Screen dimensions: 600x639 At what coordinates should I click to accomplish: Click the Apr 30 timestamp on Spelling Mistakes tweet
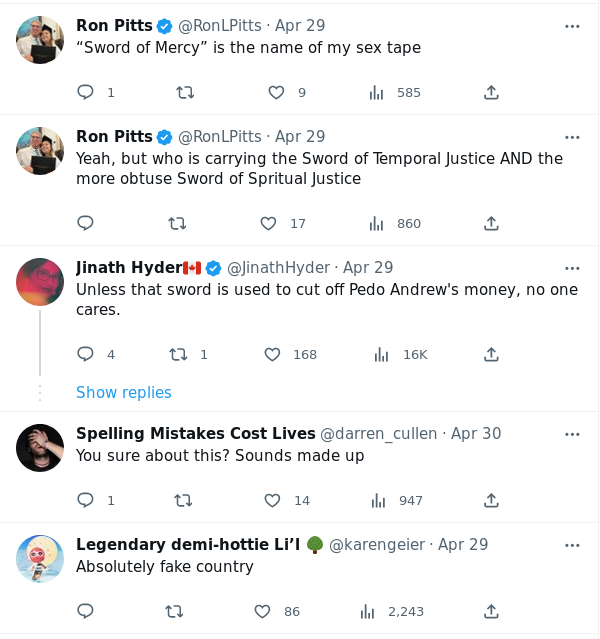coord(476,434)
